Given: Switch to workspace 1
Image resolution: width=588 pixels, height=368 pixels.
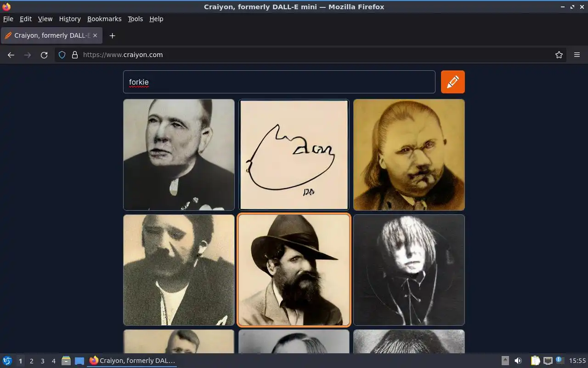Looking at the screenshot, I should click(x=20, y=361).
